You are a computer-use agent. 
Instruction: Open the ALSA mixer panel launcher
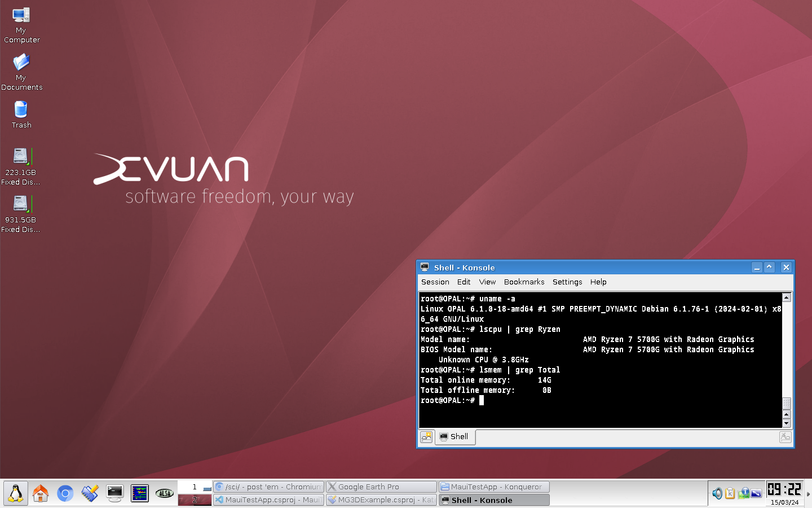[165, 493]
